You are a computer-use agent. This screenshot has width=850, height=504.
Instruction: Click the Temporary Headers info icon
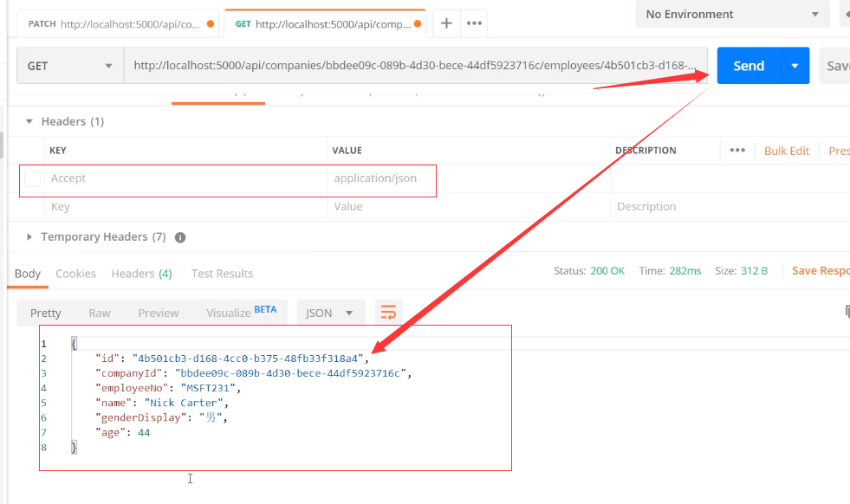click(x=180, y=237)
